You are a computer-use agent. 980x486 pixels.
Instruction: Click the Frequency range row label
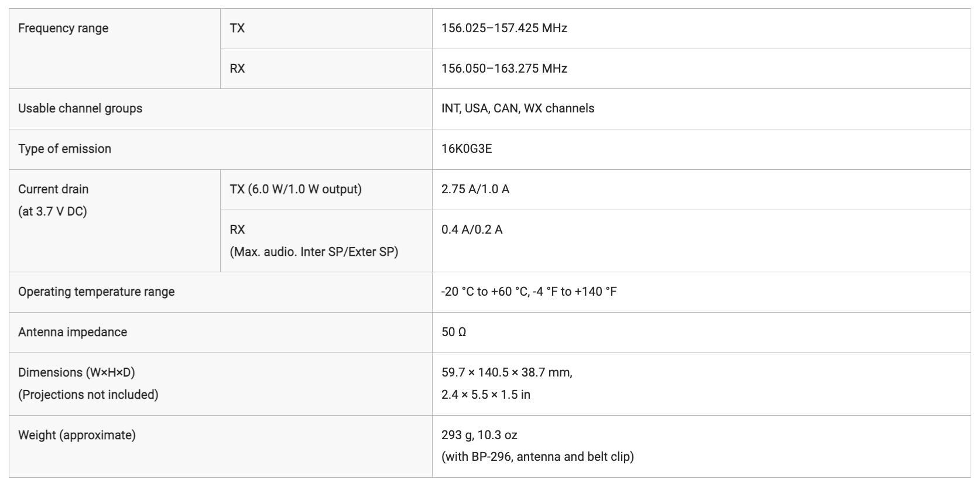coord(63,28)
